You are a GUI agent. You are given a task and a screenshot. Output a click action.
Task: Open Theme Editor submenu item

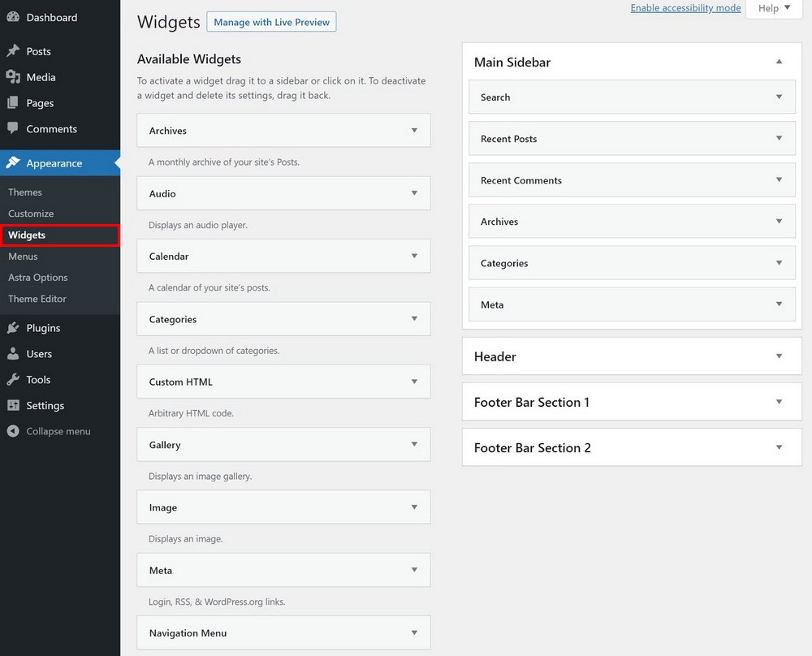tap(37, 299)
